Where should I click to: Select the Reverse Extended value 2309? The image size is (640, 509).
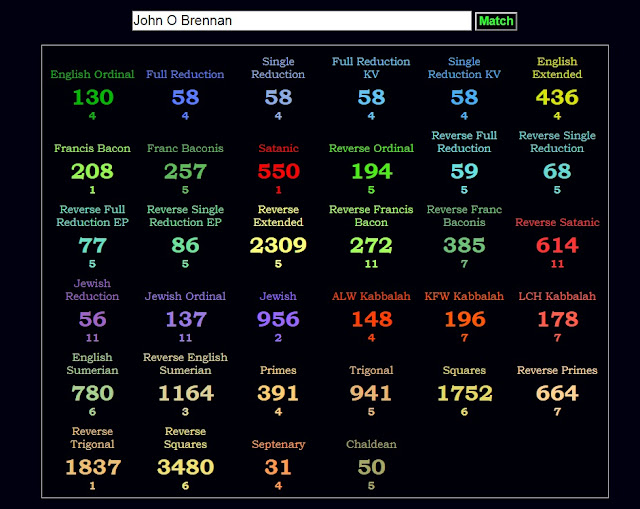point(278,245)
